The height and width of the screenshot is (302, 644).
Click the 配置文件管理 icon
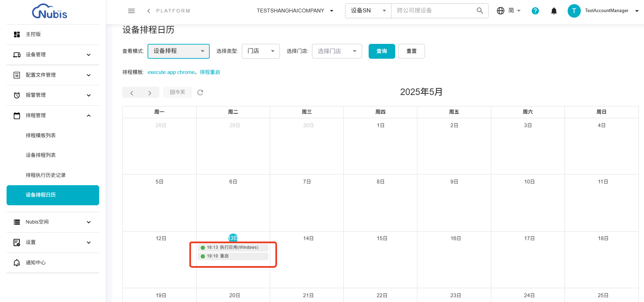(x=17, y=75)
